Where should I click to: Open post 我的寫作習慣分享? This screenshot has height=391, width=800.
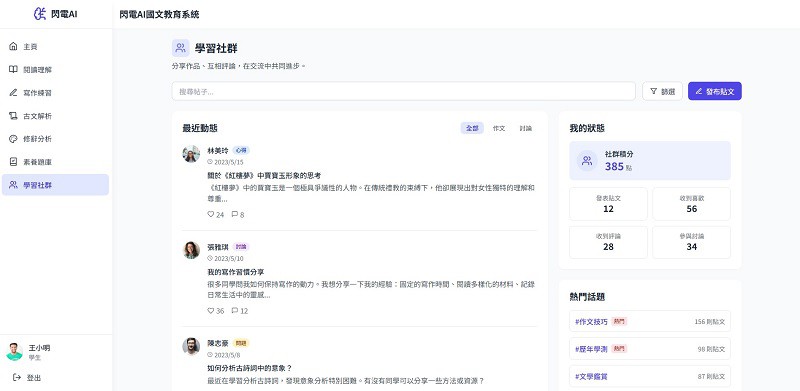236,272
